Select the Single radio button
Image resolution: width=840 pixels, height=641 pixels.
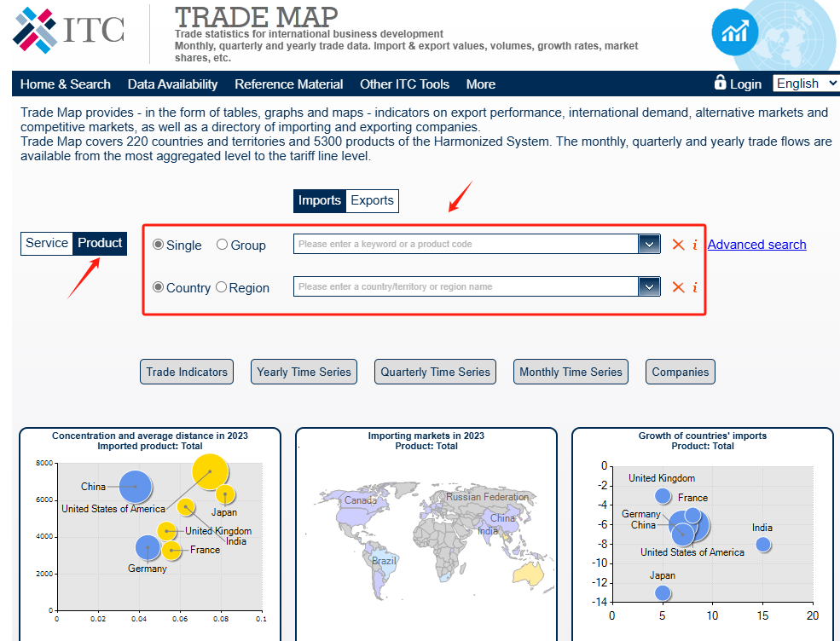click(159, 245)
